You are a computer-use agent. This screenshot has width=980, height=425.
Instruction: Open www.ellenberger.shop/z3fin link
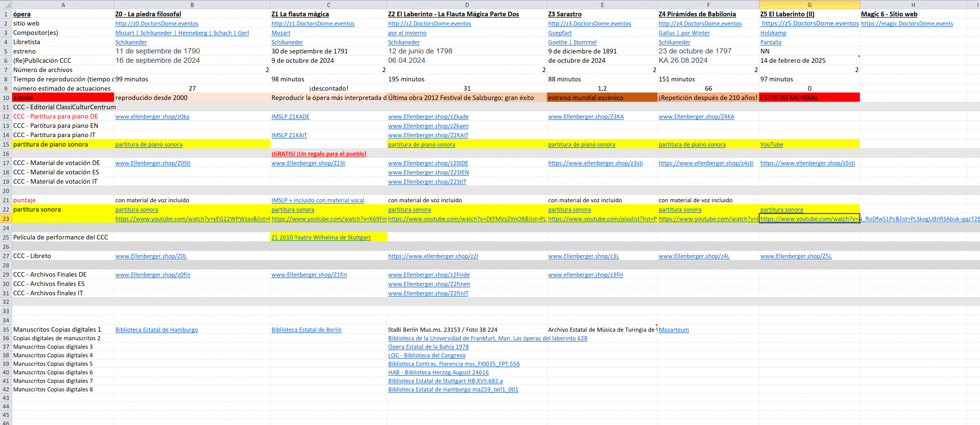point(585,275)
